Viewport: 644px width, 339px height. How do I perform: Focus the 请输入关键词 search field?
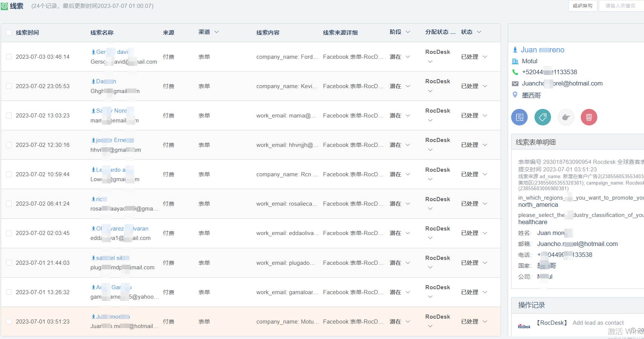[621, 6]
